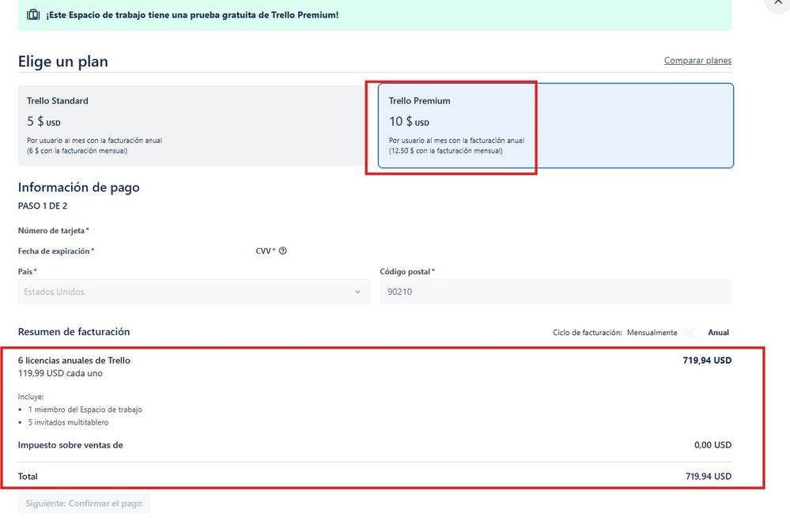
Task: Click the Resumen de facturación heading
Action: point(74,331)
